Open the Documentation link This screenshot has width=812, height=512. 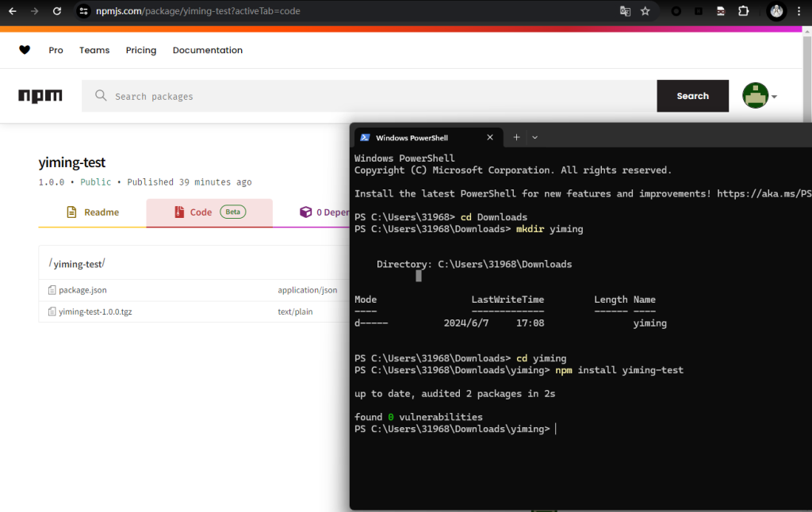pyautogui.click(x=208, y=50)
